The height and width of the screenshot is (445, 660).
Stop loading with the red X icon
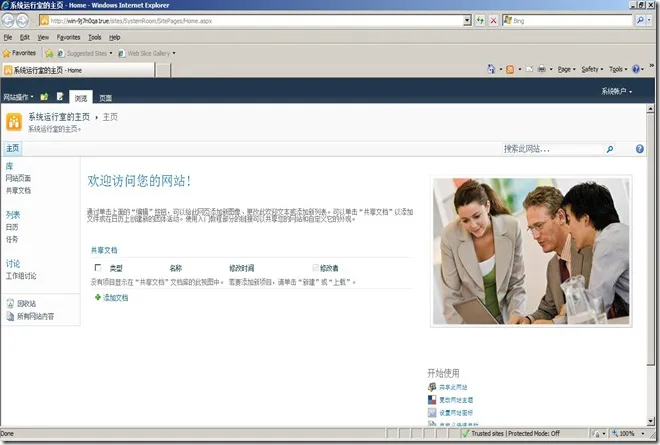493,20
